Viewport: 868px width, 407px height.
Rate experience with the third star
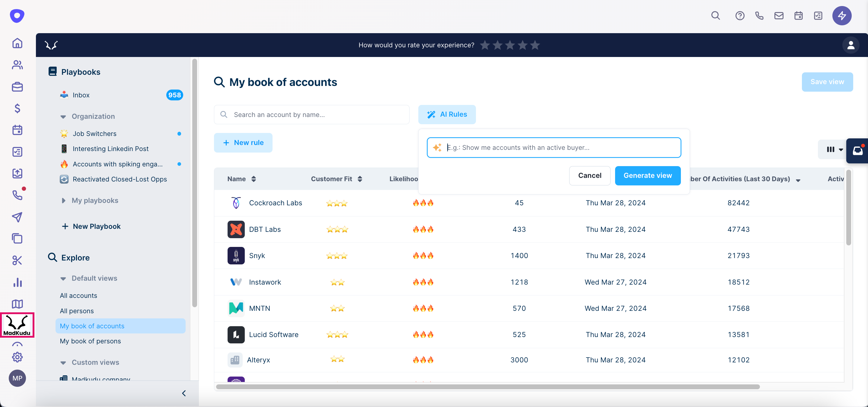point(510,45)
